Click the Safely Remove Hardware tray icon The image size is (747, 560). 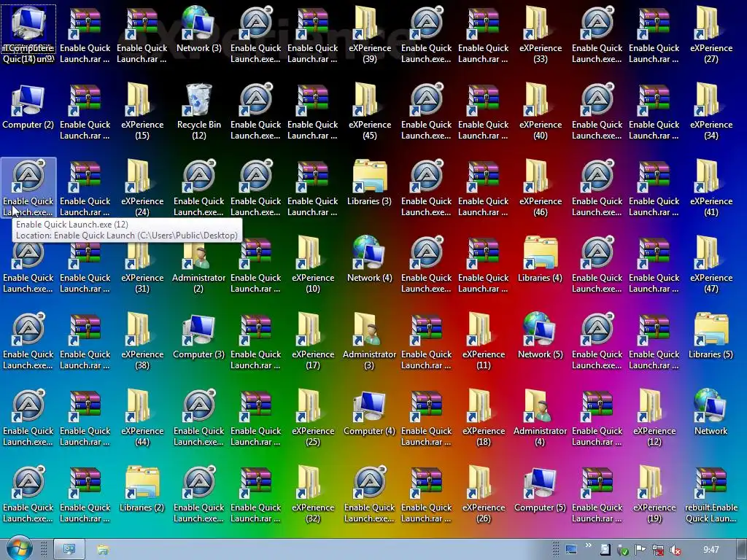point(623,550)
